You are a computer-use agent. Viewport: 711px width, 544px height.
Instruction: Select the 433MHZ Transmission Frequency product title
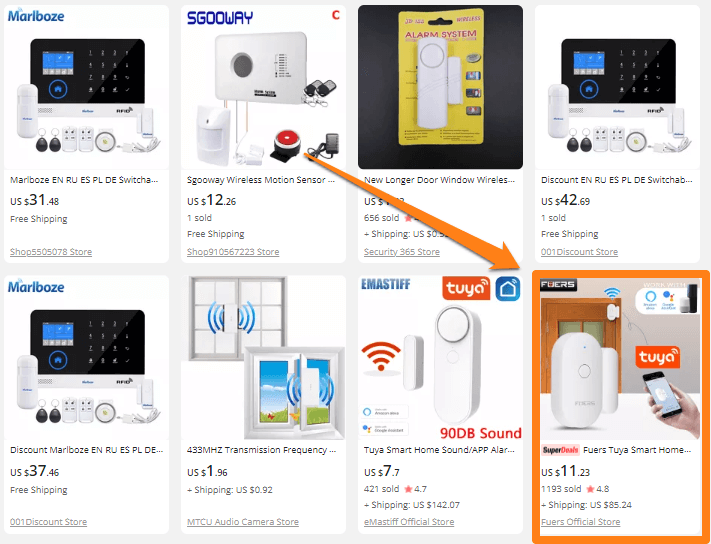pyautogui.click(x=262, y=450)
